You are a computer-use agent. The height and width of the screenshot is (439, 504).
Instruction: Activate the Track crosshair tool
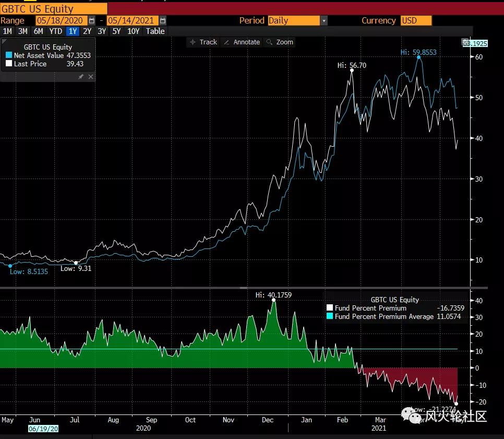click(x=203, y=42)
